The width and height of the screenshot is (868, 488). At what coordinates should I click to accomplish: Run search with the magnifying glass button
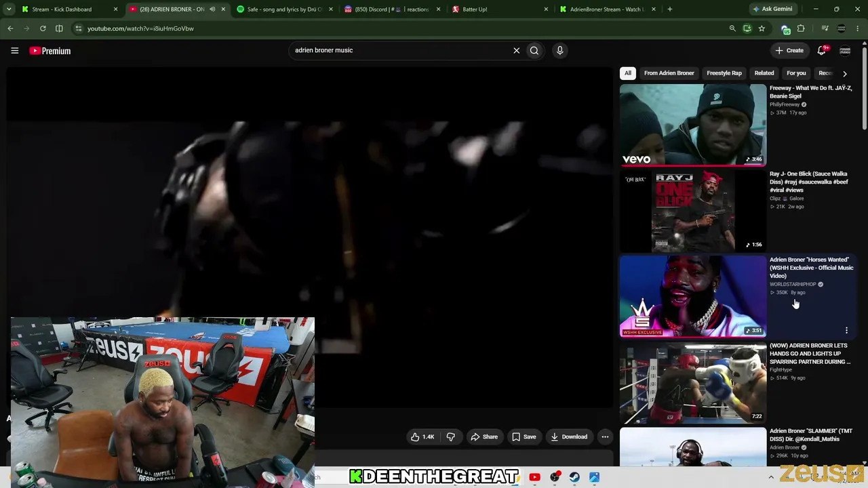[x=534, y=50]
